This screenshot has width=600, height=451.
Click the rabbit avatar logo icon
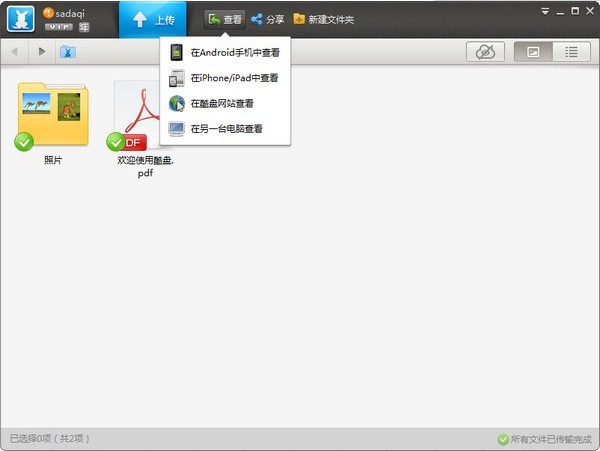click(x=20, y=19)
